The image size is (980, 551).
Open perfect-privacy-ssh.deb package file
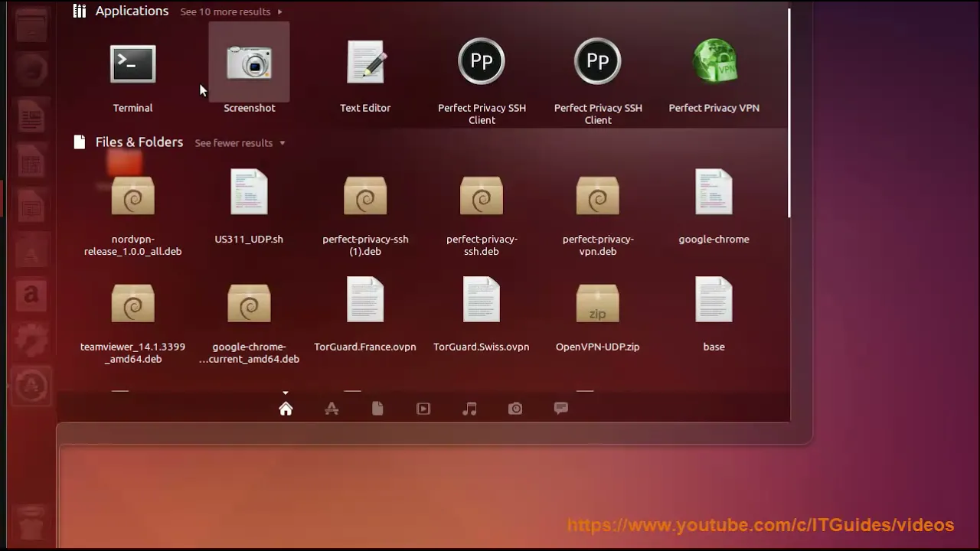[482, 196]
